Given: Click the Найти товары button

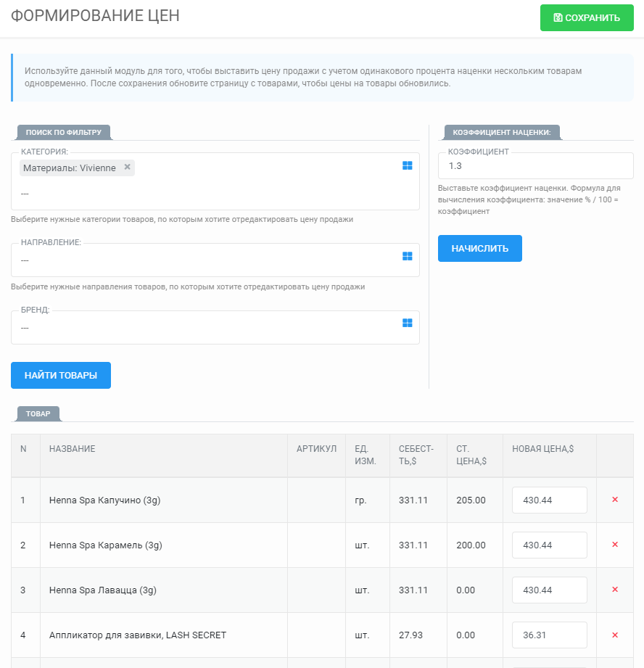Looking at the screenshot, I should (x=61, y=375).
